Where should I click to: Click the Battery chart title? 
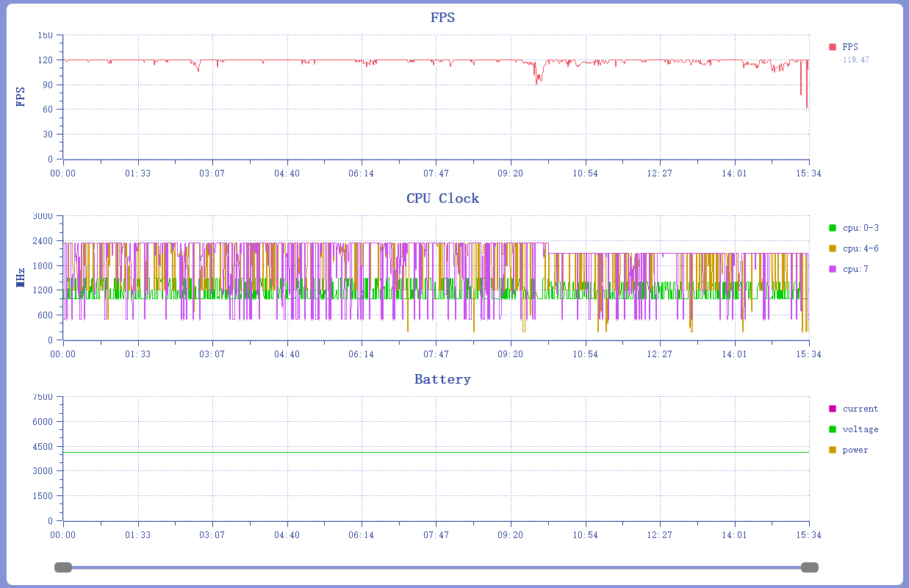442,379
